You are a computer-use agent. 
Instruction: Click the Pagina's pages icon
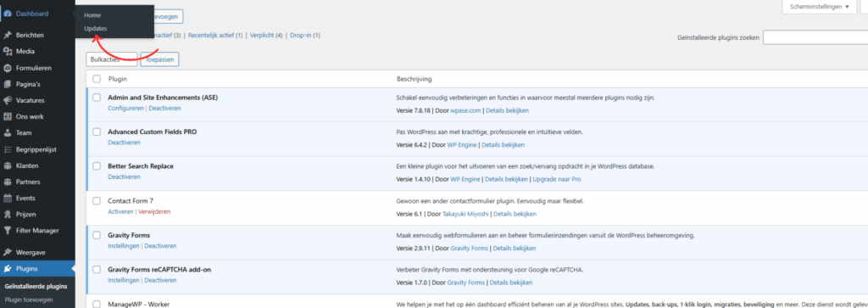(7, 84)
